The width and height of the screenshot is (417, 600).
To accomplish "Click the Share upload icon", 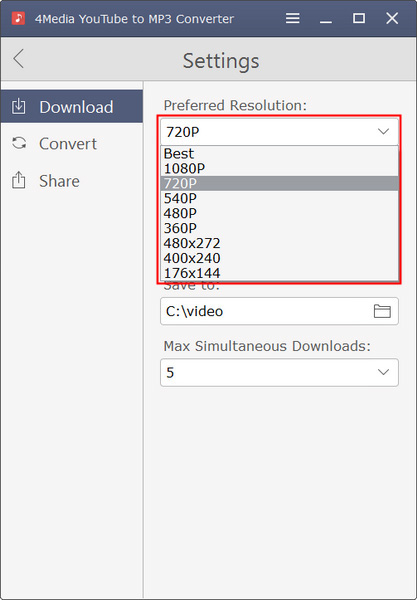I will pos(19,180).
